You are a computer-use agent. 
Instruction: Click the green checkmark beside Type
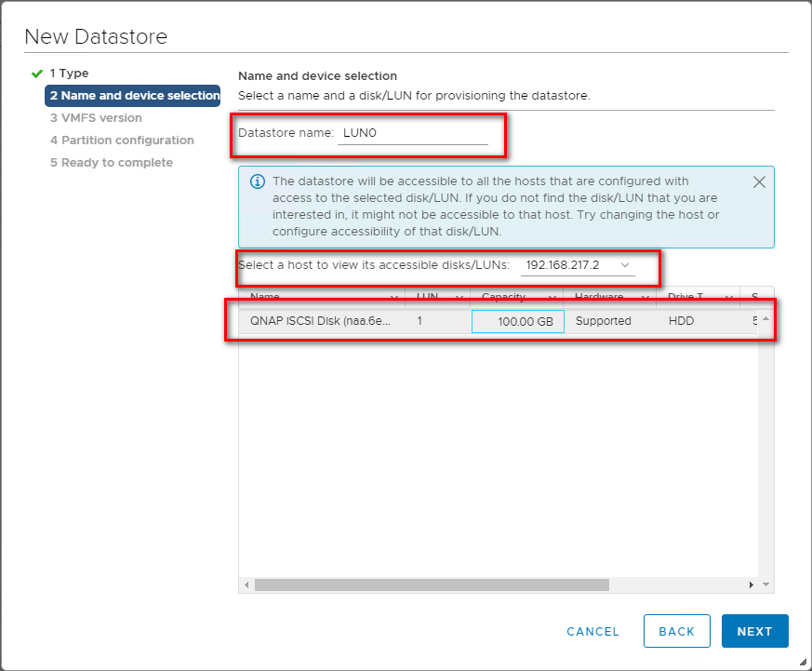36,74
